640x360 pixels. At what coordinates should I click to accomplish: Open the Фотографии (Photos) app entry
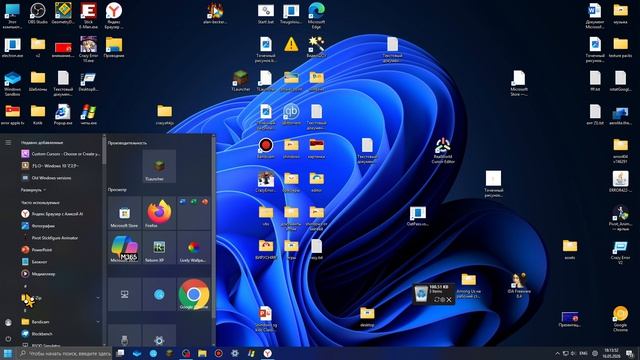[x=60, y=226]
